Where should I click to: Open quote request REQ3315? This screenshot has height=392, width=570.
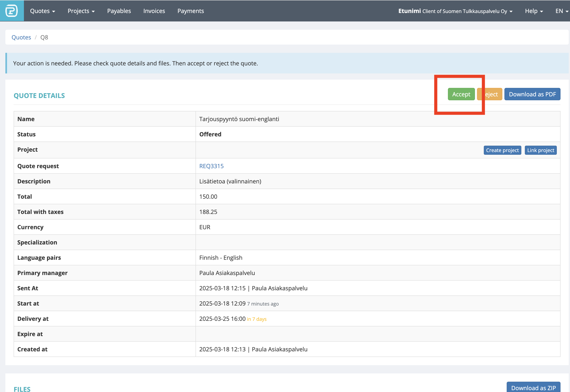pos(211,166)
